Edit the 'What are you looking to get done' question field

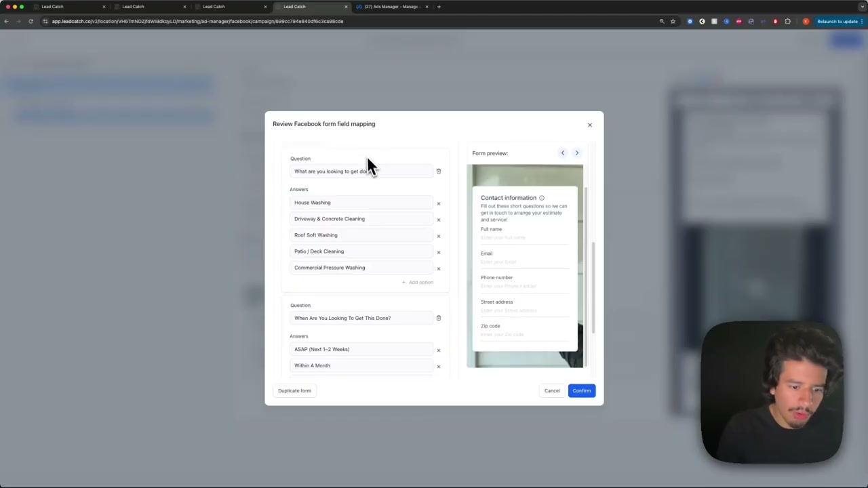[x=361, y=171]
